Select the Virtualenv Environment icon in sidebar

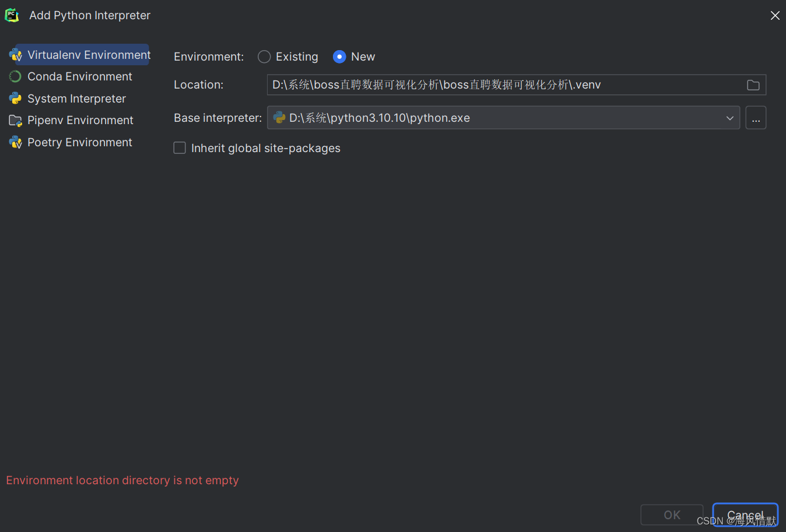click(15, 54)
